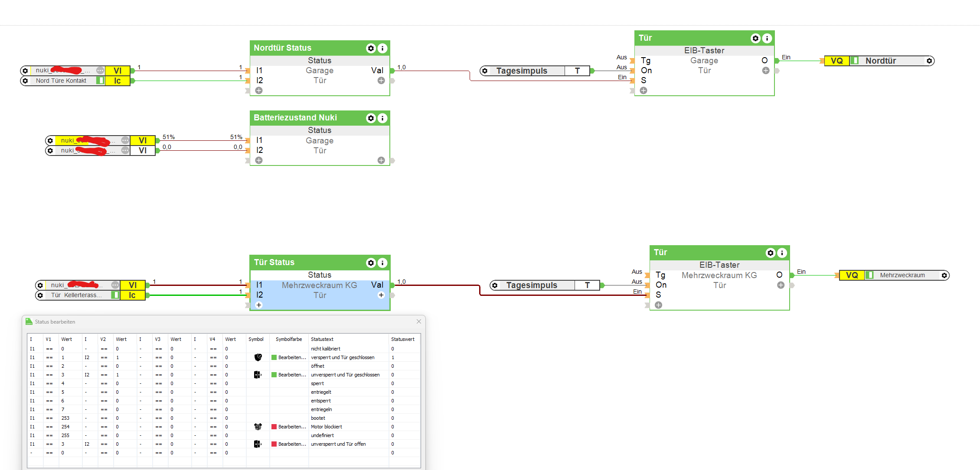Select 'nicht kalibriert' status text cell
Screen dimensions: 980x470
[326, 349]
